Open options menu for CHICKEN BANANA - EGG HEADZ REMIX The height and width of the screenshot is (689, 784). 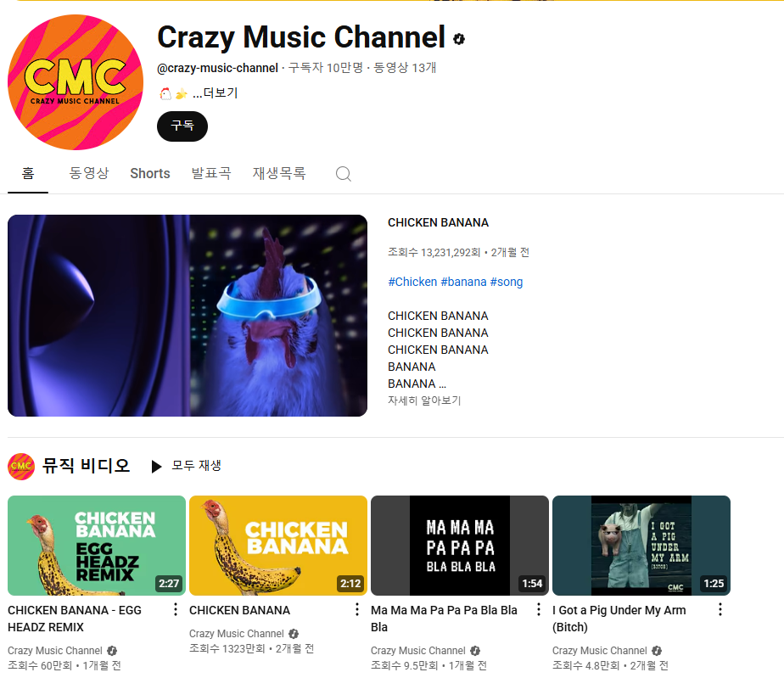point(176,609)
